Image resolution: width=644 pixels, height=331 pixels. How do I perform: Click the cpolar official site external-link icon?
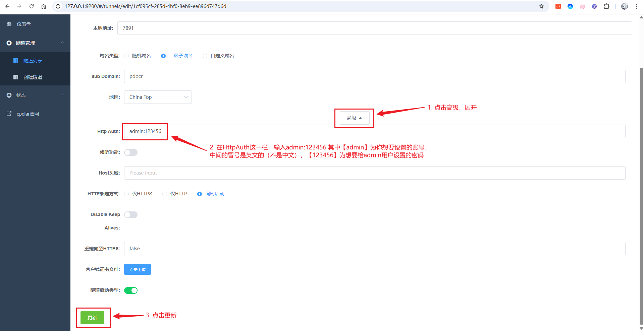pyautogui.click(x=9, y=114)
